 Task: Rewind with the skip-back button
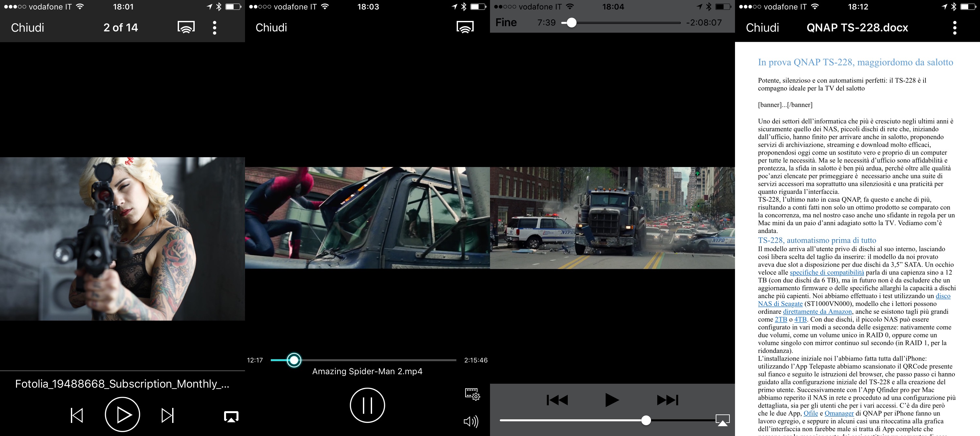pyautogui.click(x=557, y=400)
